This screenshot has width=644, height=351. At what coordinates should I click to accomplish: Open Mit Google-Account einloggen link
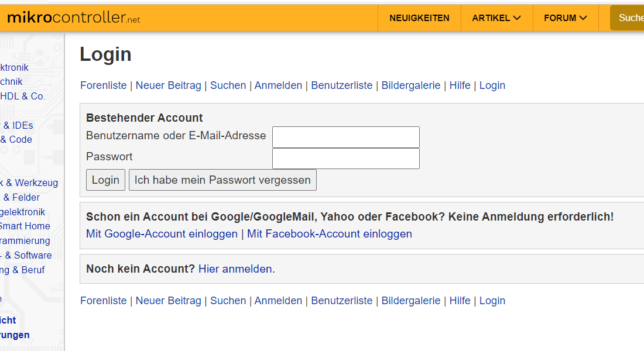(x=162, y=234)
